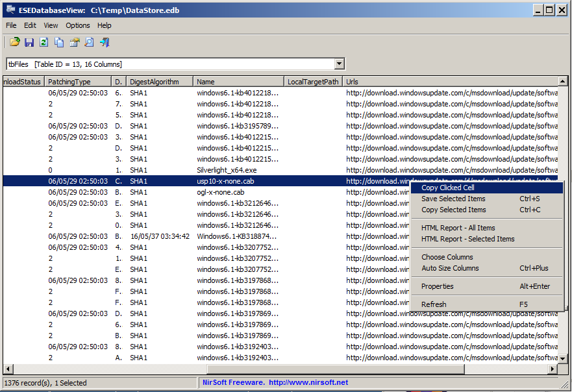
Task: Open Choose Columns from the context menu
Action: (487, 257)
